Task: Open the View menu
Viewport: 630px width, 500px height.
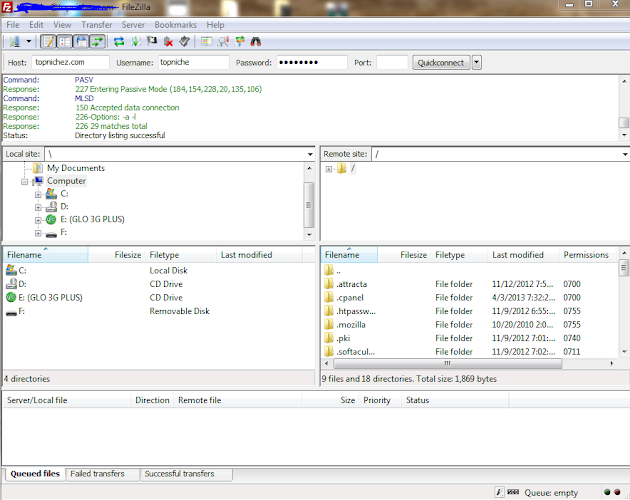Action: click(62, 25)
